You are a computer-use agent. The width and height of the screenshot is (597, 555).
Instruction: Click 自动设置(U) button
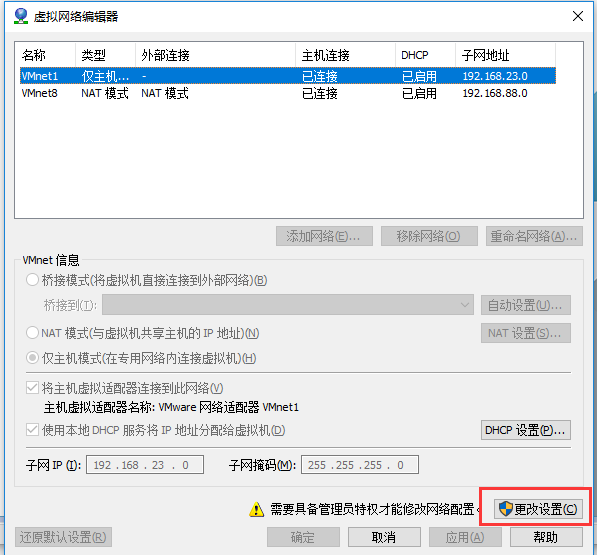(526, 305)
